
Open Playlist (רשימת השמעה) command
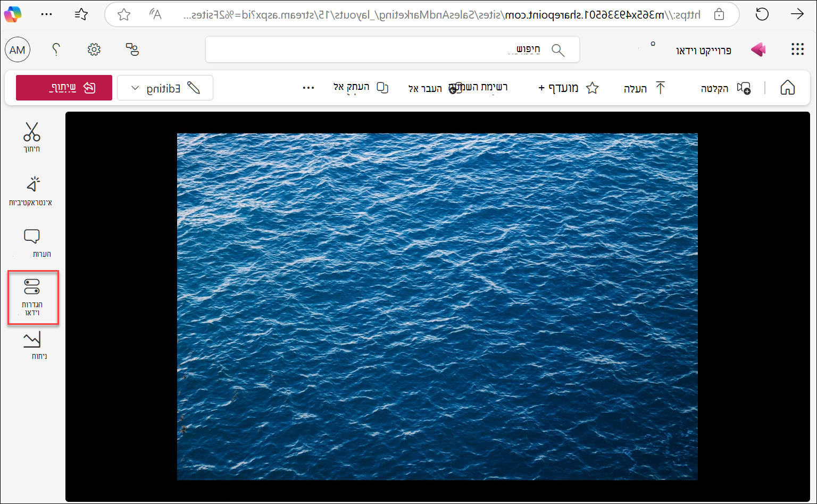pos(478,87)
